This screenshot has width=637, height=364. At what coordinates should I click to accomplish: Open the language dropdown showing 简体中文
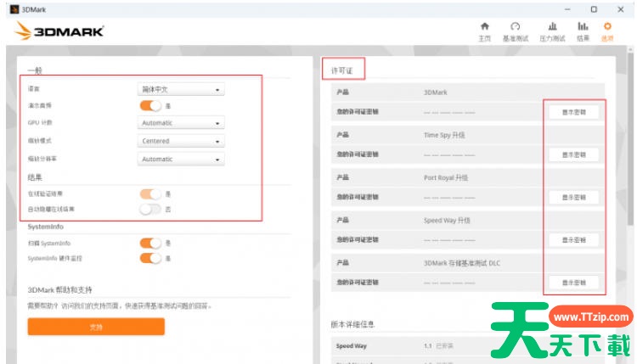(181, 89)
